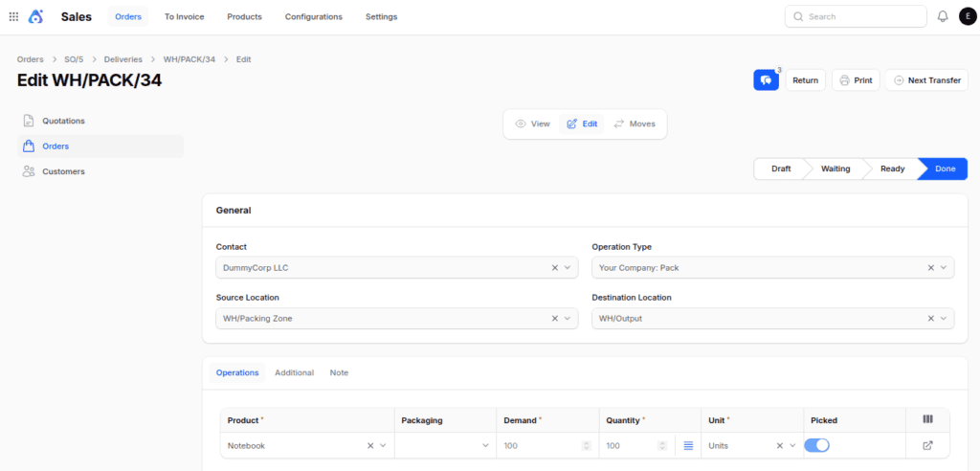Switch to the Moves tab
The height and width of the screenshot is (471, 980).
tap(635, 123)
